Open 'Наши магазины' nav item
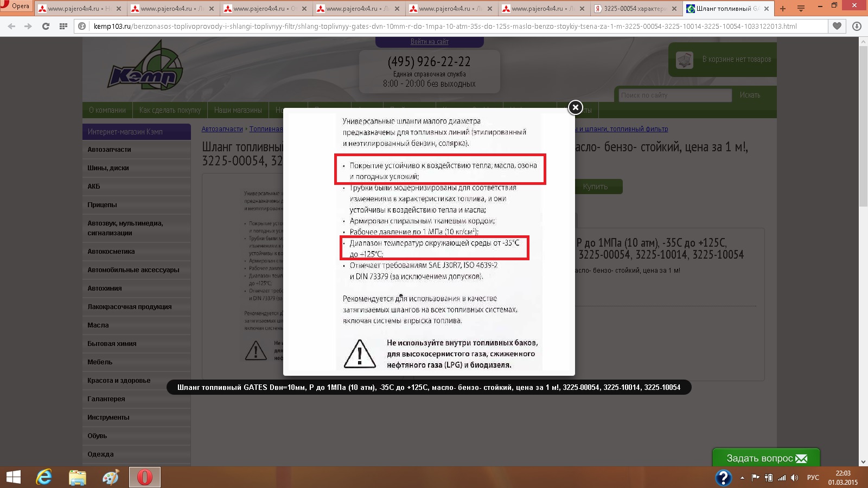 pos(238,110)
